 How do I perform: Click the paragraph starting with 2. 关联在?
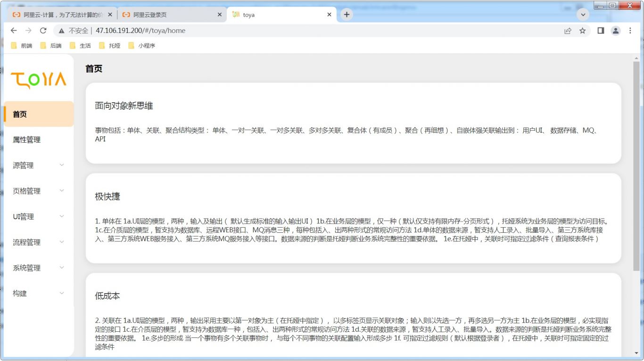tap(353, 334)
